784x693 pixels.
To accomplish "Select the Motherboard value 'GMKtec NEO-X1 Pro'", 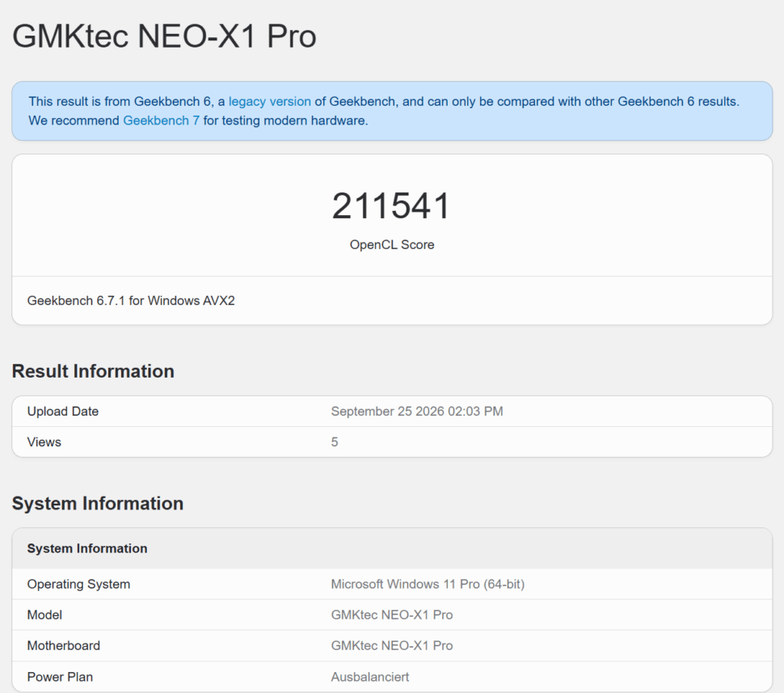I will tap(391, 646).
